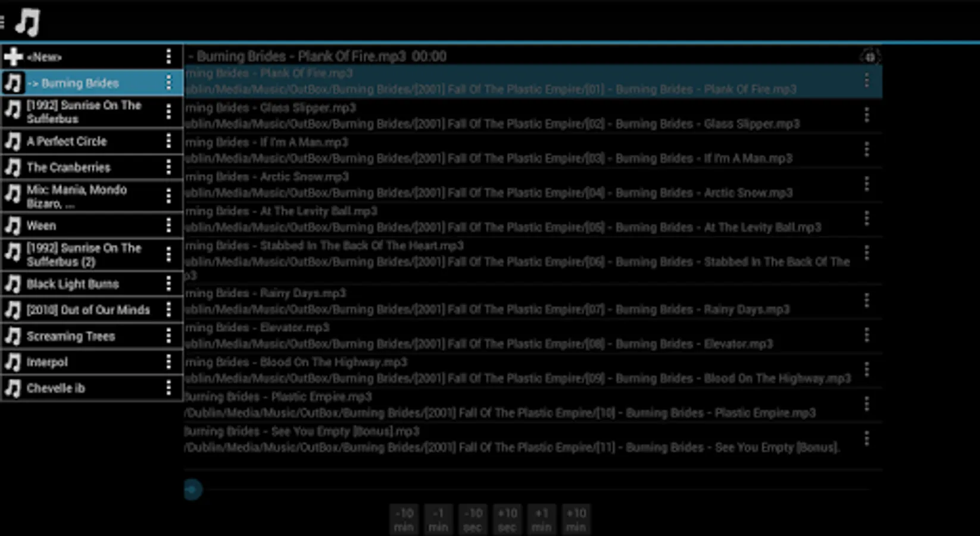The image size is (980, 536).
Task: Jump forward with the +10 sec button
Action: point(507,520)
